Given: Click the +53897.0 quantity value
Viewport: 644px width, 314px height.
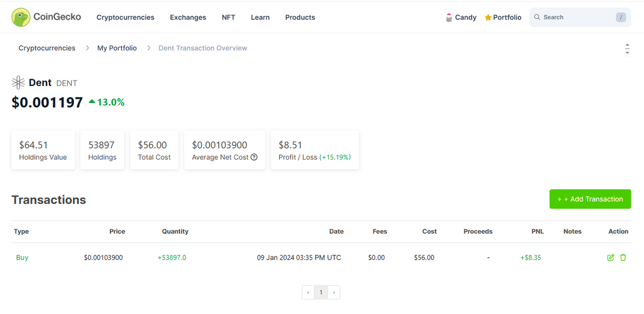Looking at the screenshot, I should (172, 258).
